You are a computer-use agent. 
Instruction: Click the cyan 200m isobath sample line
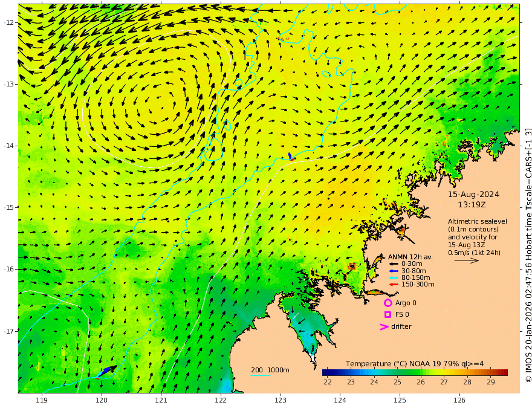pos(260,375)
